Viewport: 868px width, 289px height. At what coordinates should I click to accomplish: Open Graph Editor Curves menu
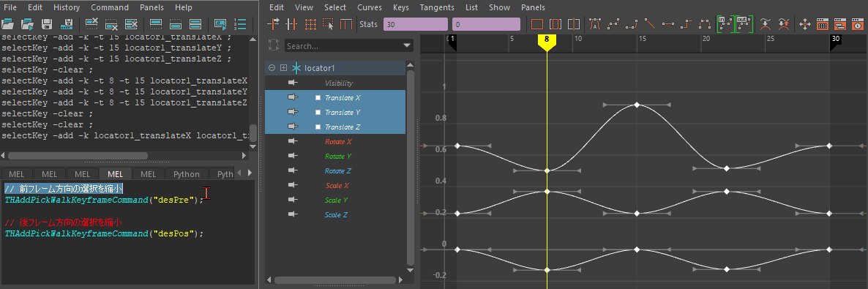(370, 7)
